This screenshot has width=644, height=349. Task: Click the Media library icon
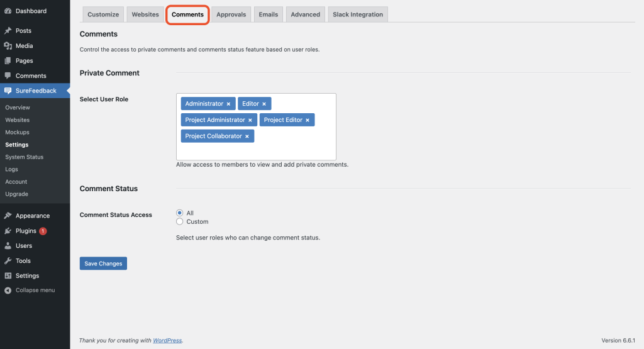[8, 46]
